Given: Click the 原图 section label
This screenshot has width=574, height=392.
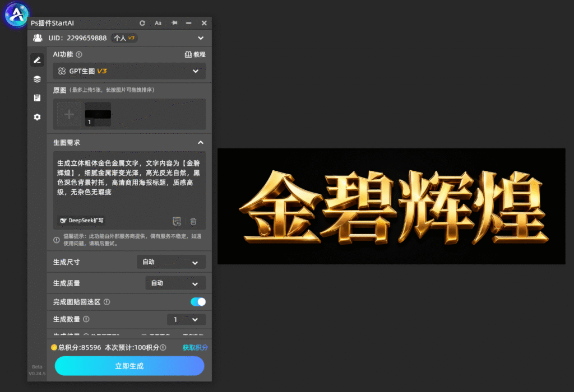Looking at the screenshot, I should pyautogui.click(x=59, y=90).
